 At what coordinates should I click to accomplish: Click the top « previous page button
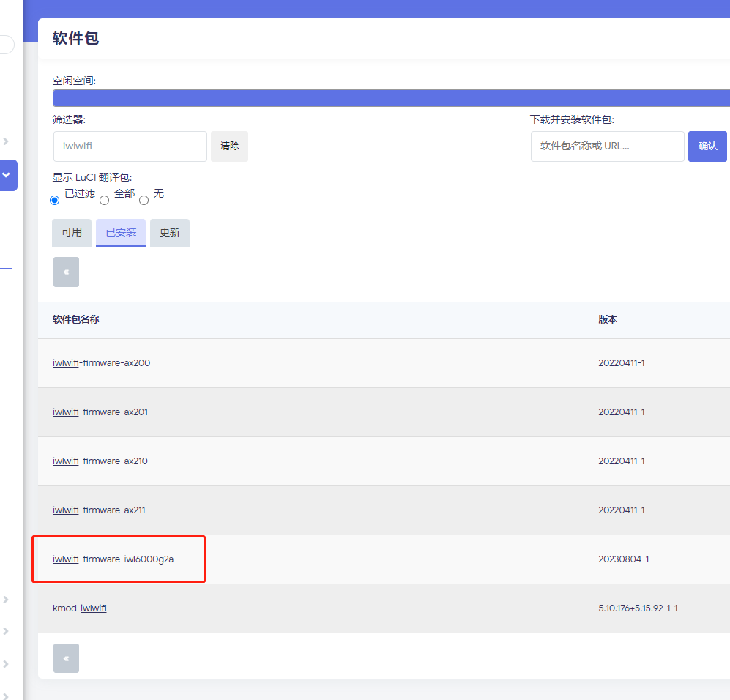coord(66,272)
